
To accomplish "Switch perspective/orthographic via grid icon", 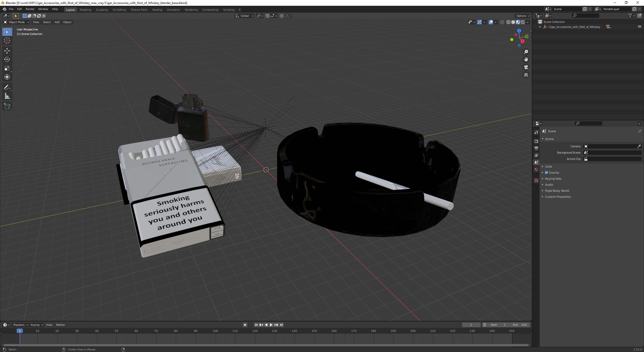I will pos(526,75).
